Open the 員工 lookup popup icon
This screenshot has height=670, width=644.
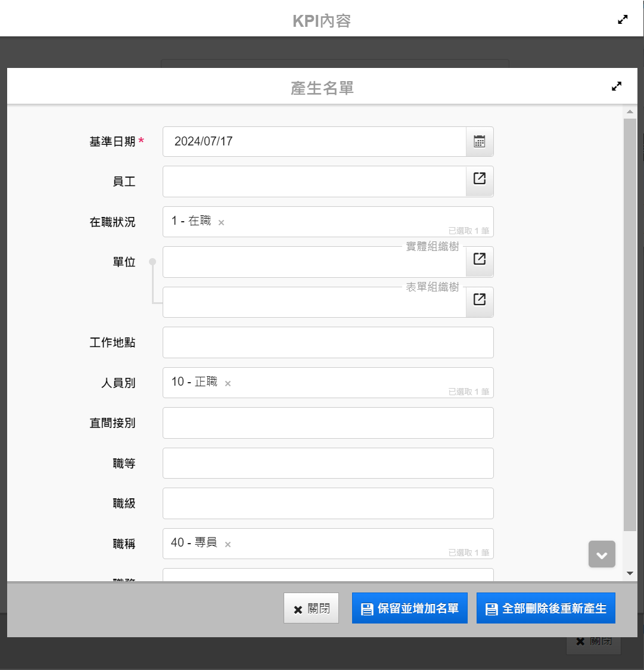[479, 179]
